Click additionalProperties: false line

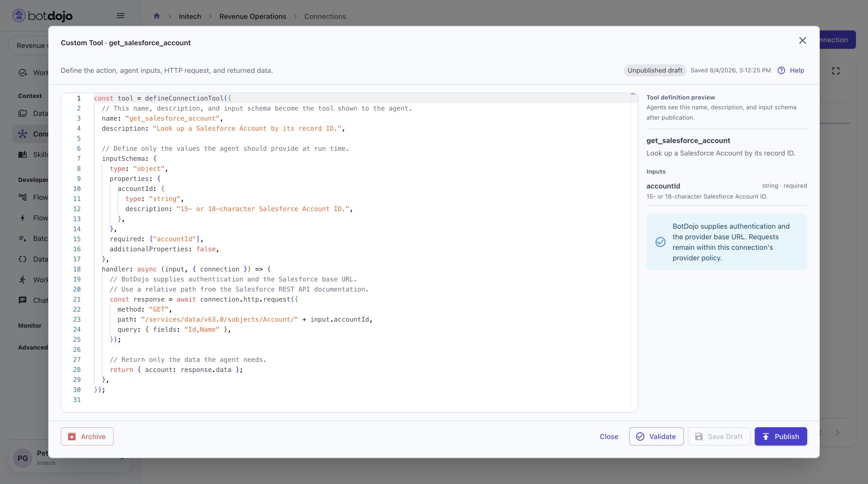pyautogui.click(x=164, y=249)
